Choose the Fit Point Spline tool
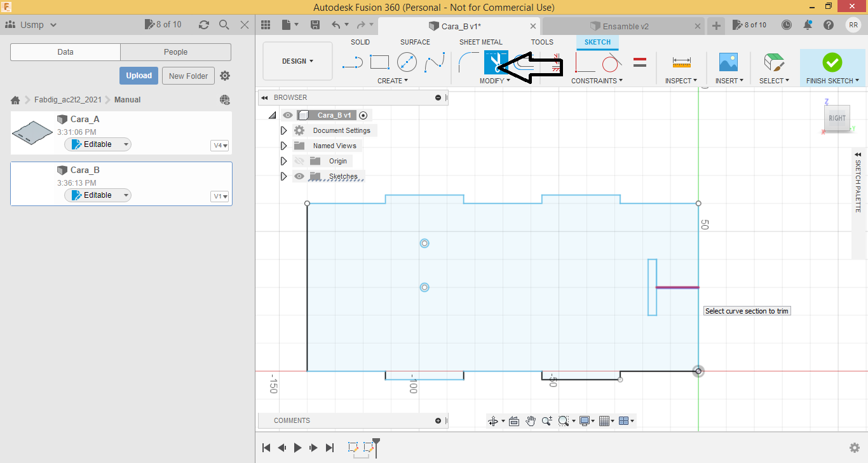The image size is (868, 463). 435,62
